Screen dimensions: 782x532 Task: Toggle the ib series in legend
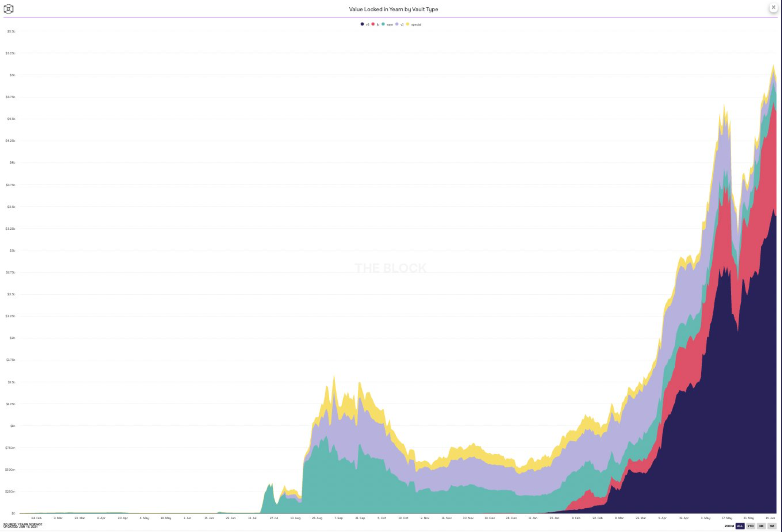[376, 24]
